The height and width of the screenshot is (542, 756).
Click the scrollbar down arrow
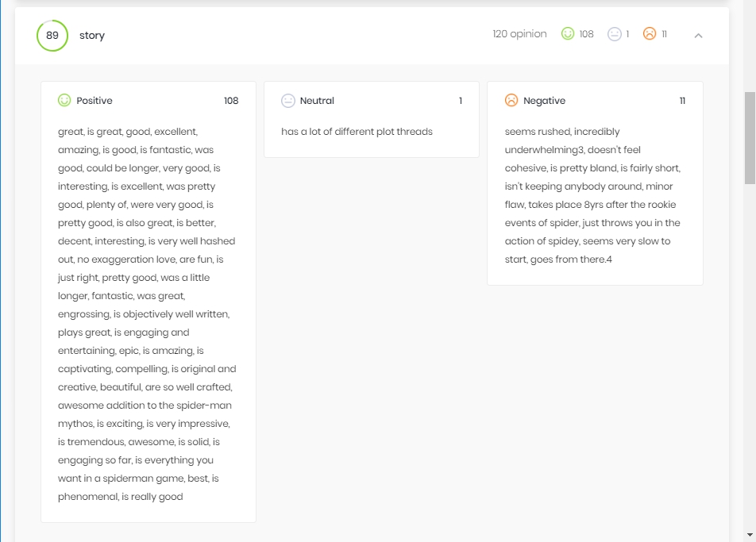(x=750, y=535)
